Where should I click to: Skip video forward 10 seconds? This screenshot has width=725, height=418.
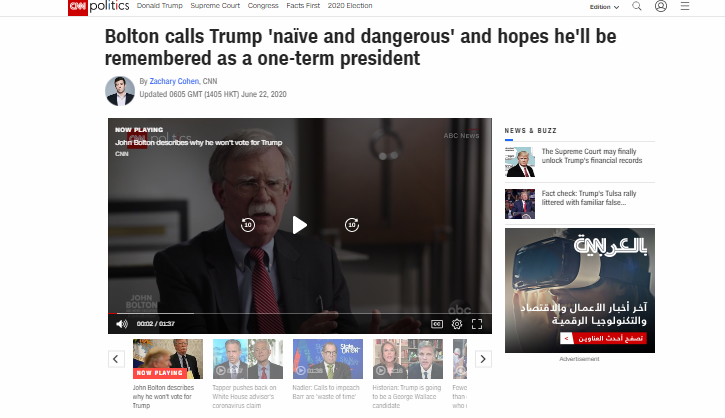(x=352, y=225)
